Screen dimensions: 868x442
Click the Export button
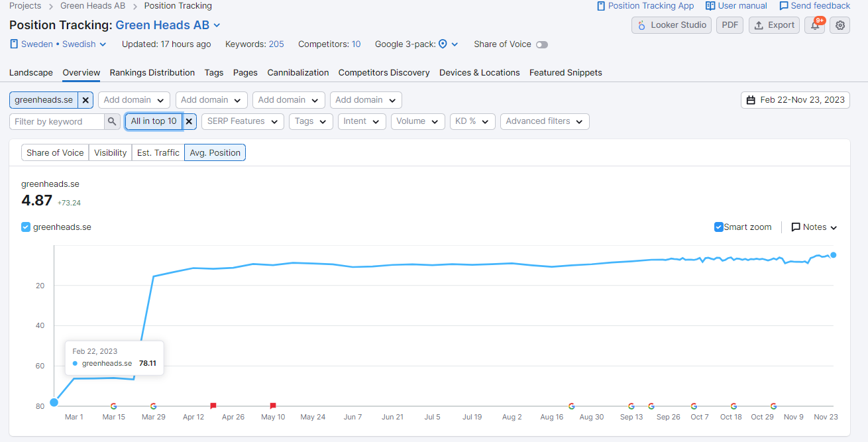(774, 25)
